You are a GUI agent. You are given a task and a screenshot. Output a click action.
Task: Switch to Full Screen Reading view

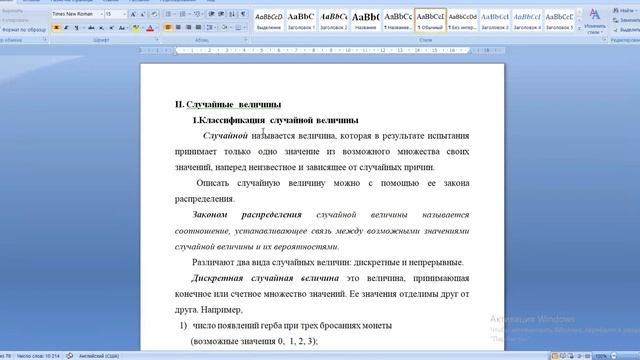[x=563, y=356]
